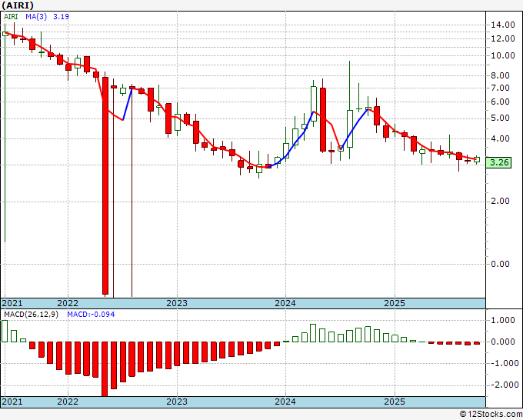Click 2021 on the price chart timeline
The image size is (523, 420).
[x=12, y=303]
